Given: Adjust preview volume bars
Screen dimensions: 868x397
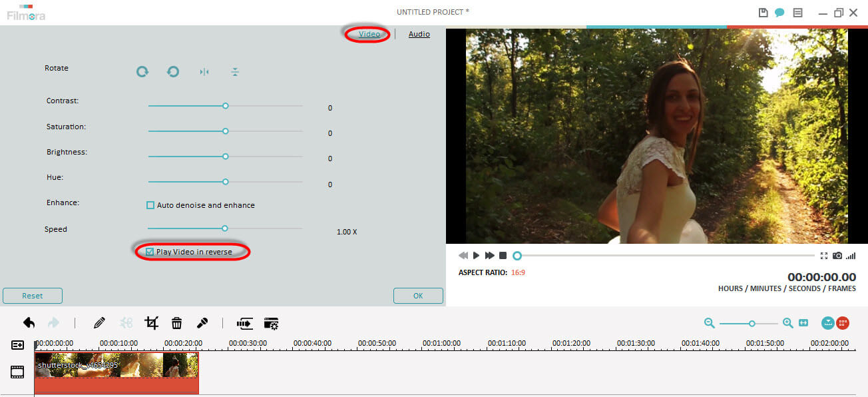Looking at the screenshot, I should point(851,256).
